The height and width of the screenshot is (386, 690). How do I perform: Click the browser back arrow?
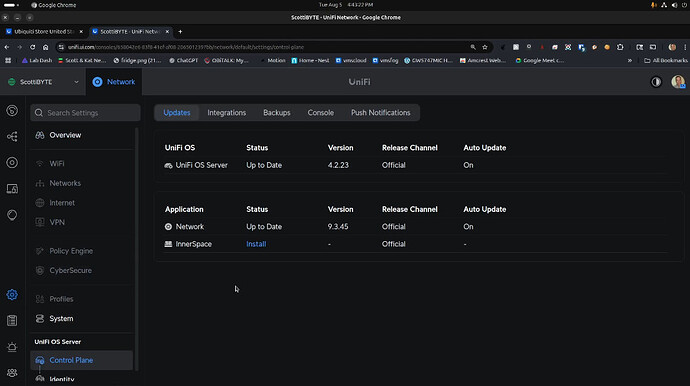point(7,47)
